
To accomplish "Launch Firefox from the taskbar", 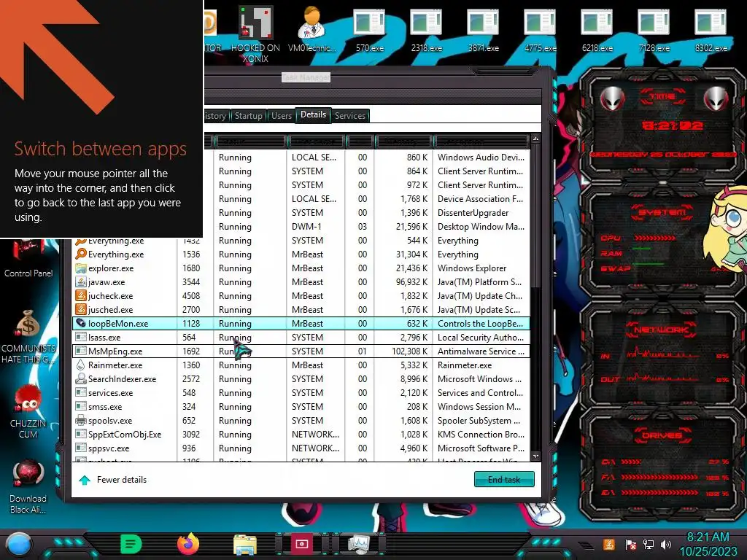I will click(x=188, y=544).
